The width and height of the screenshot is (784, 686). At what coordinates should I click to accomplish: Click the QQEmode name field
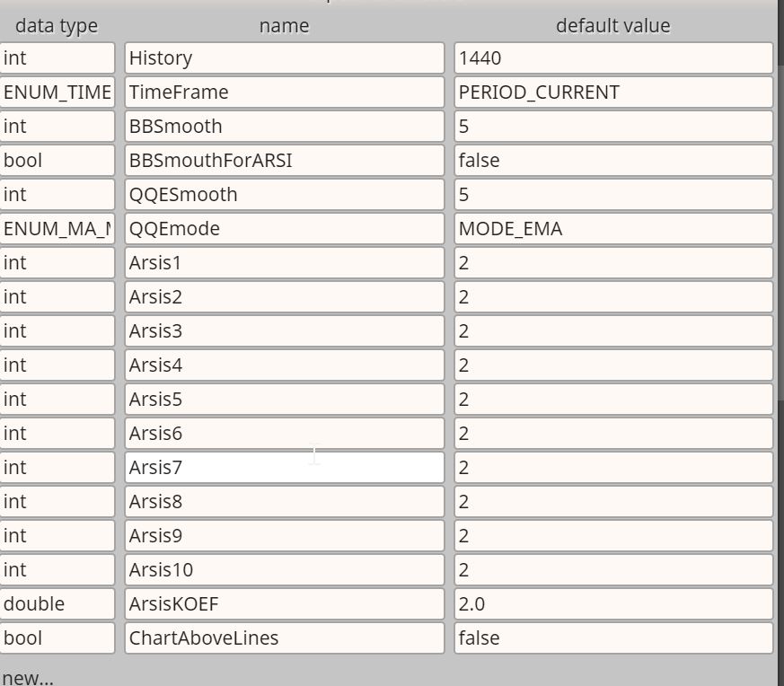pyautogui.click(x=284, y=228)
